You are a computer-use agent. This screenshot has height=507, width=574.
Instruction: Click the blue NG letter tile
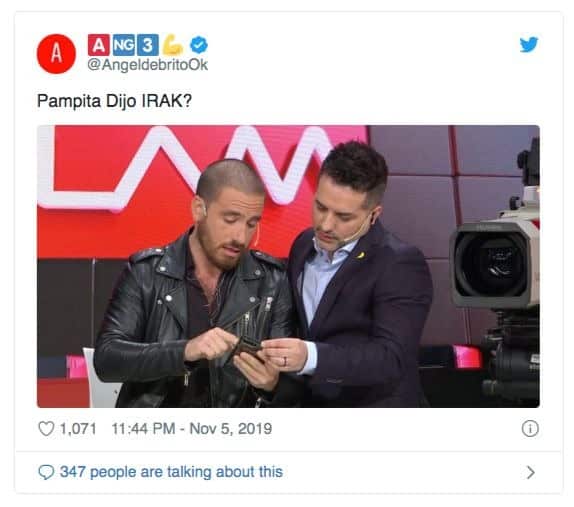click(123, 45)
